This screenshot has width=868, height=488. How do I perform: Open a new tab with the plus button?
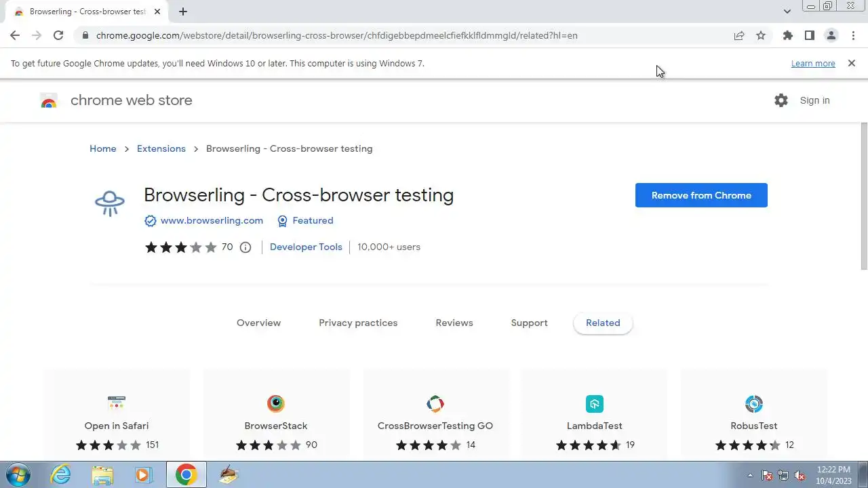tap(183, 12)
